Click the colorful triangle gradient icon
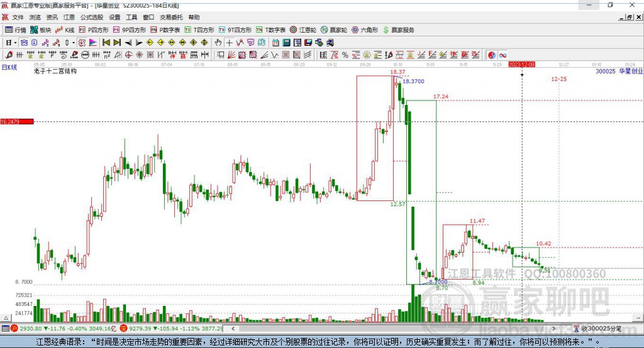The image size is (644, 348). (x=93, y=43)
